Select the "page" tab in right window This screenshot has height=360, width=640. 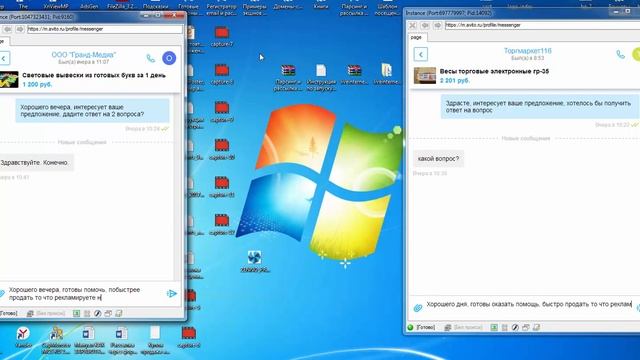point(416,37)
